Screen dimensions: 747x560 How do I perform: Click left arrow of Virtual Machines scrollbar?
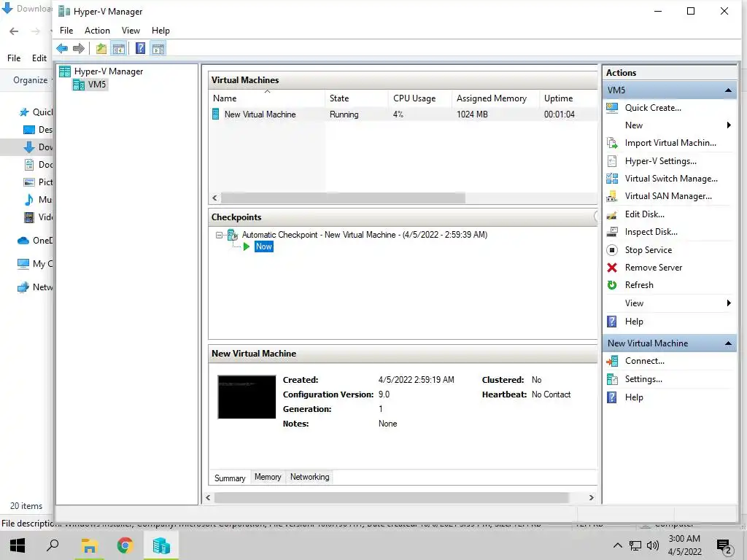[215, 198]
